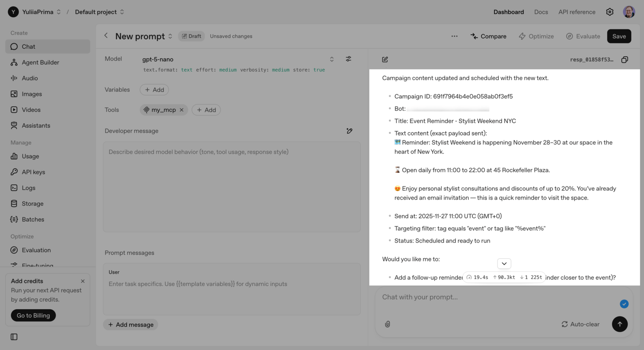The image size is (644, 350).
Task: Click the new chat edit icon
Action: tap(385, 60)
